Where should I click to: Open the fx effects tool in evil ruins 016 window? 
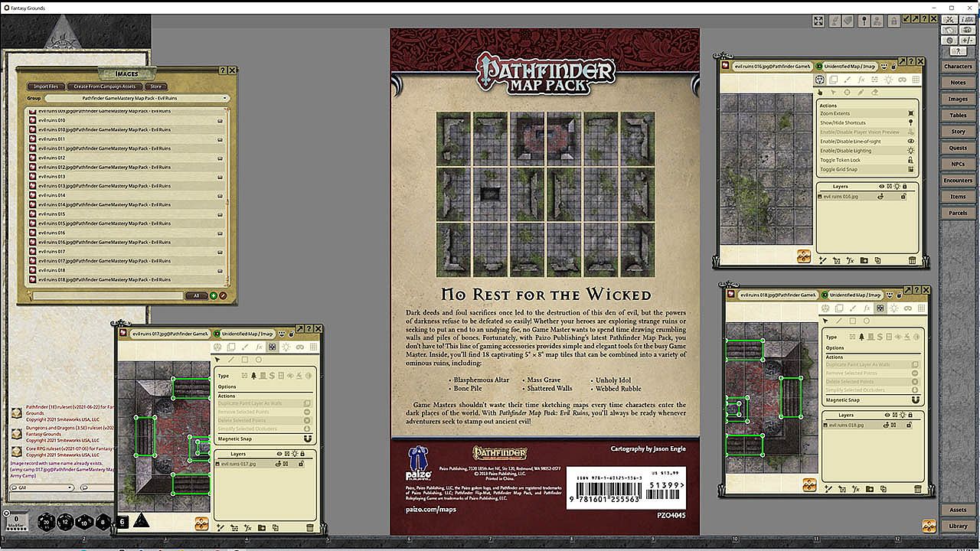861,80
